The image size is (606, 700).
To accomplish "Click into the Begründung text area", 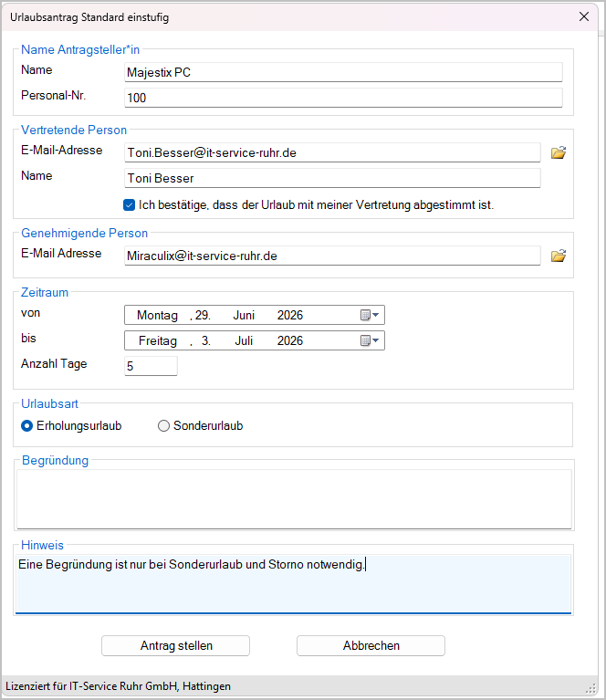I will click(x=294, y=498).
